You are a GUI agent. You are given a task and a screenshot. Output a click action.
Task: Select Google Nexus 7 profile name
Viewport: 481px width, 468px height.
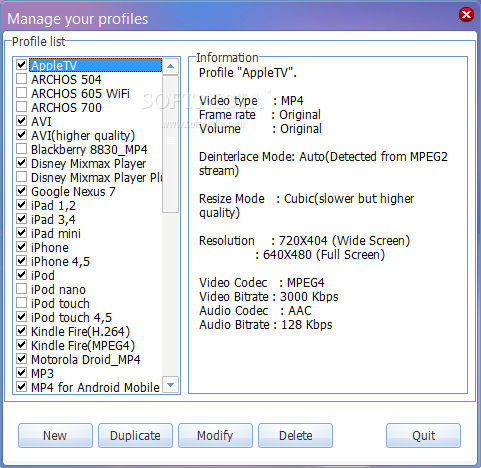(x=73, y=192)
